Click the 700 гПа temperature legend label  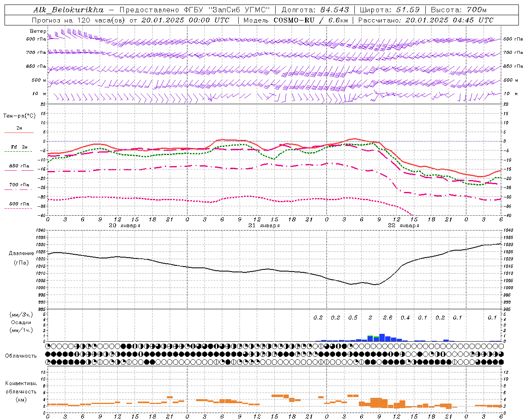(x=19, y=185)
